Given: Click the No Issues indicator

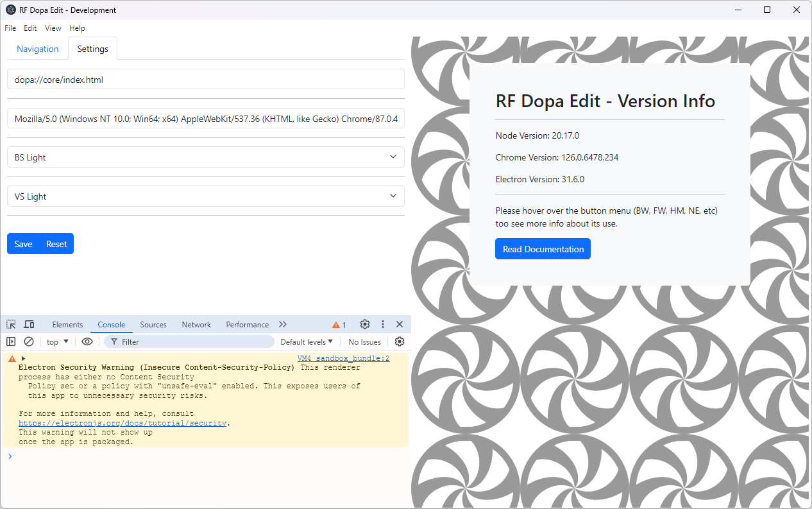Looking at the screenshot, I should coord(364,342).
